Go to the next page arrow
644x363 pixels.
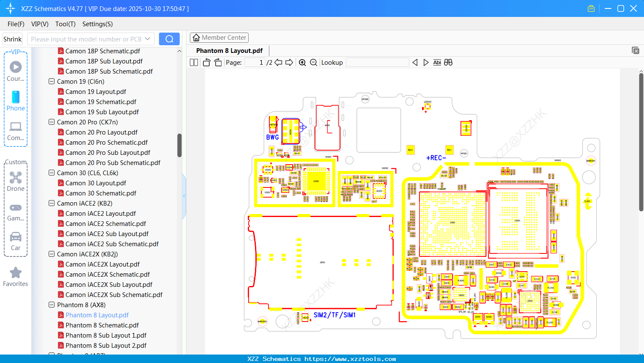pyautogui.click(x=289, y=63)
